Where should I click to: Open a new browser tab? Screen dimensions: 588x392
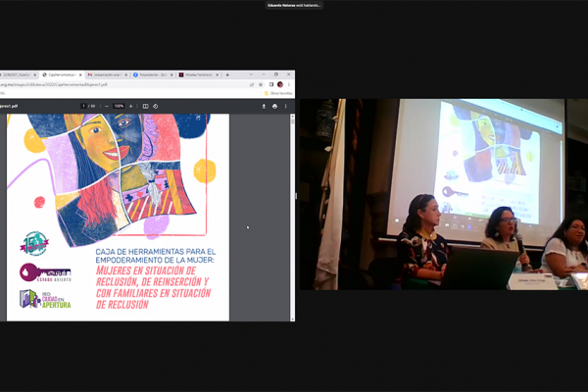[227, 75]
